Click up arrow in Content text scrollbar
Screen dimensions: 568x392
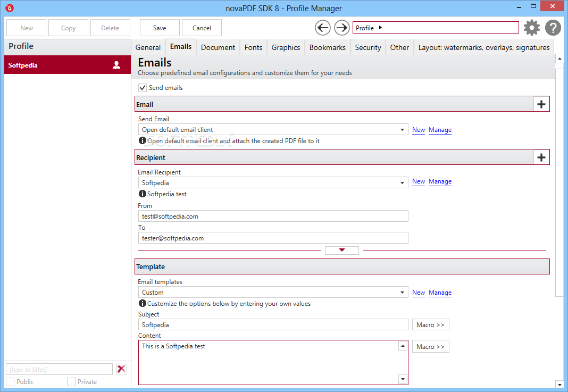[x=403, y=346]
